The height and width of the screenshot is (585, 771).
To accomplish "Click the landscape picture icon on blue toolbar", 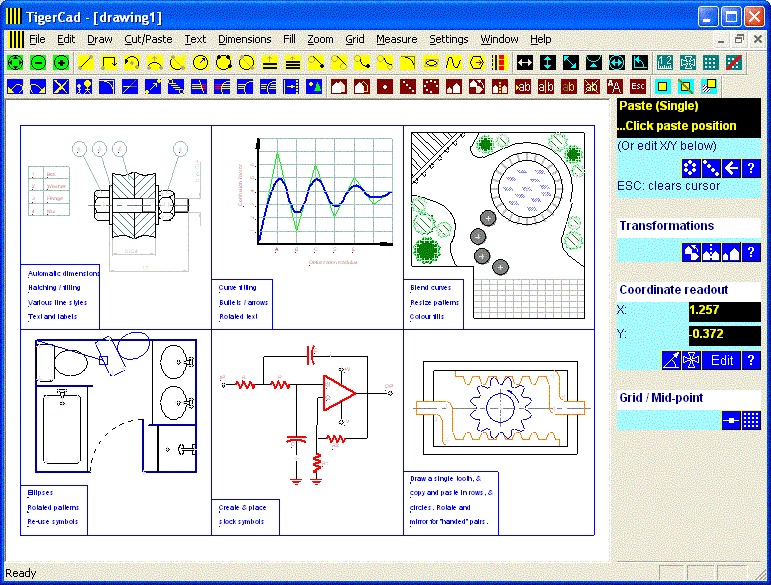I will [x=314, y=87].
